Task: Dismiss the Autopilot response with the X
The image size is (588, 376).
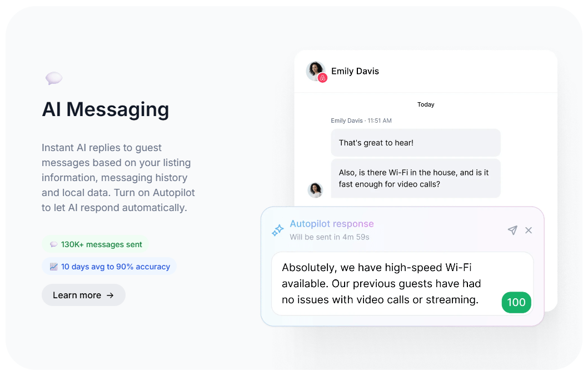Action: pos(529,230)
